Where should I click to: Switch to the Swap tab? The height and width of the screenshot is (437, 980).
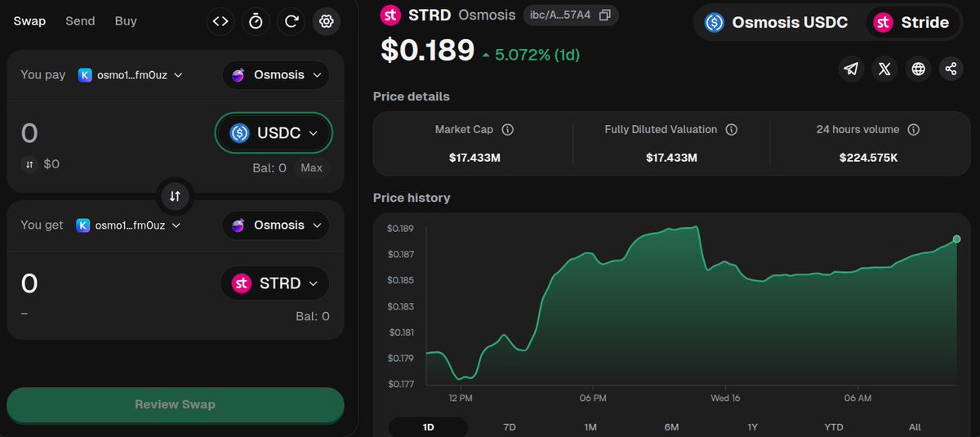coord(29,20)
